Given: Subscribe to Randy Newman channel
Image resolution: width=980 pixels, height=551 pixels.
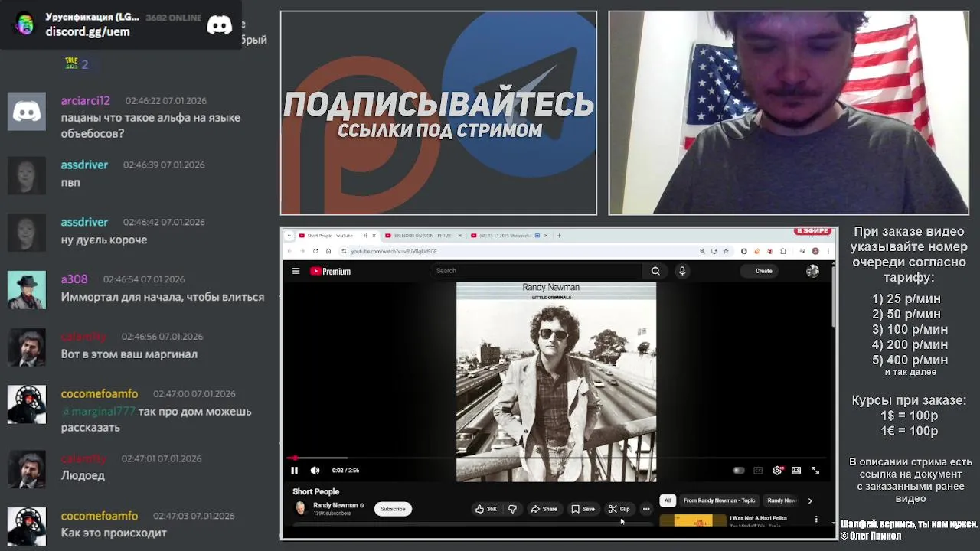Looking at the screenshot, I should click(393, 509).
